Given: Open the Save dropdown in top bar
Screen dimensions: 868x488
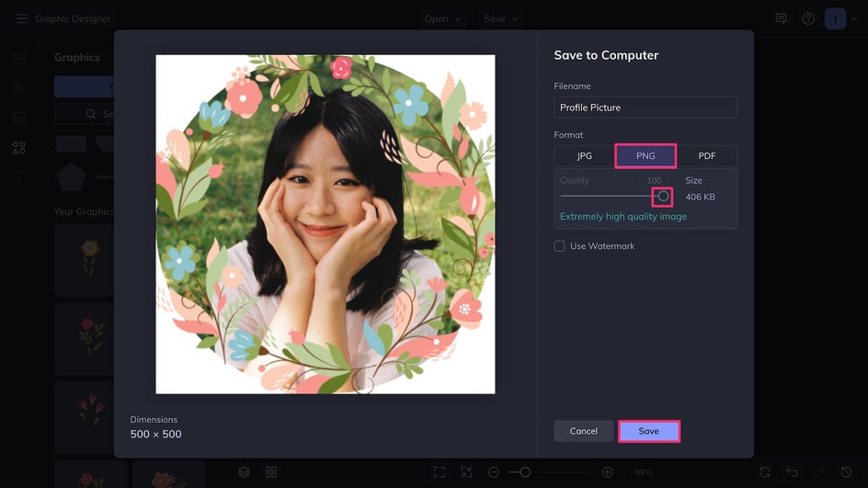Looking at the screenshot, I should (500, 18).
